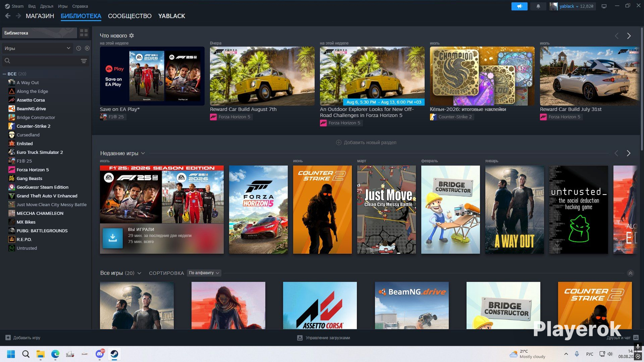Open Discord from the taskbar
Screen dimensions: 644x362
pos(100,354)
